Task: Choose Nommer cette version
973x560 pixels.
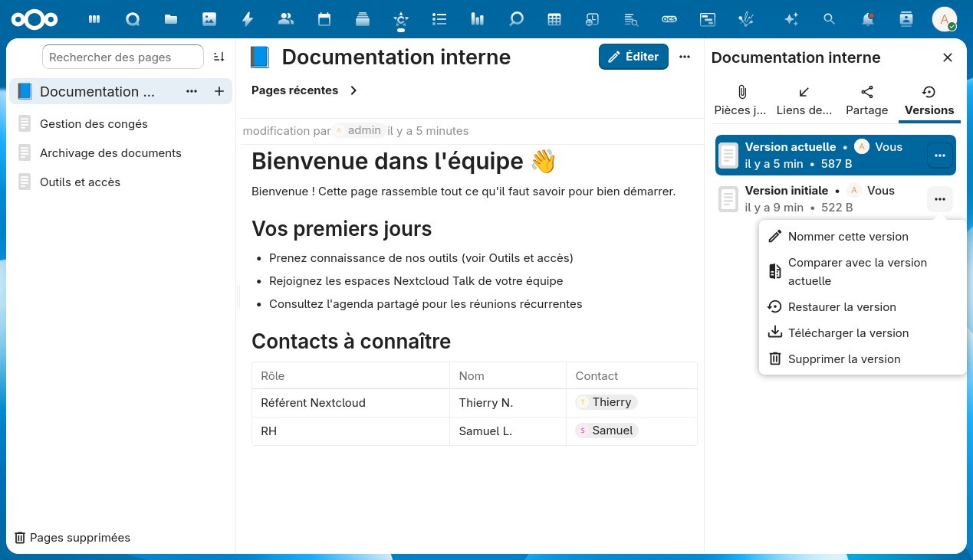Action: point(863,237)
